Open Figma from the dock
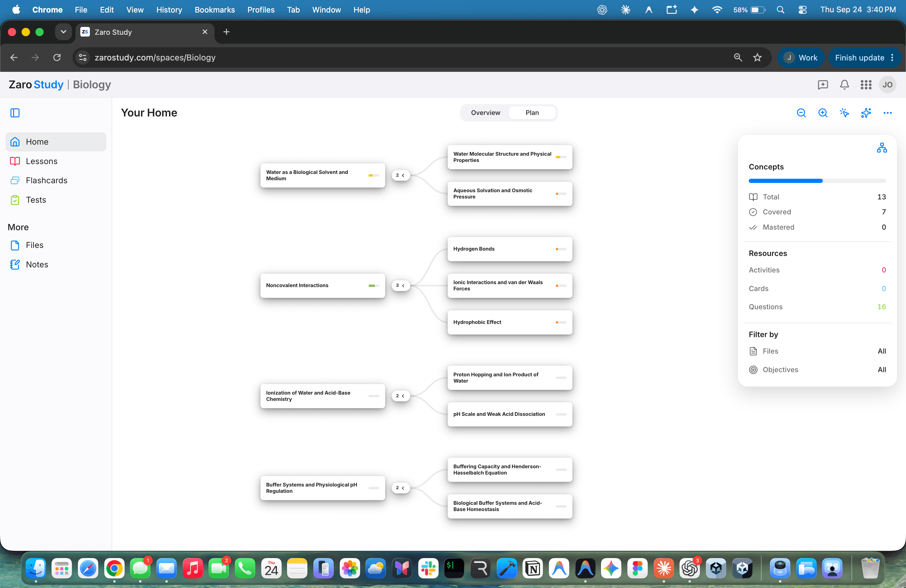 click(x=638, y=568)
